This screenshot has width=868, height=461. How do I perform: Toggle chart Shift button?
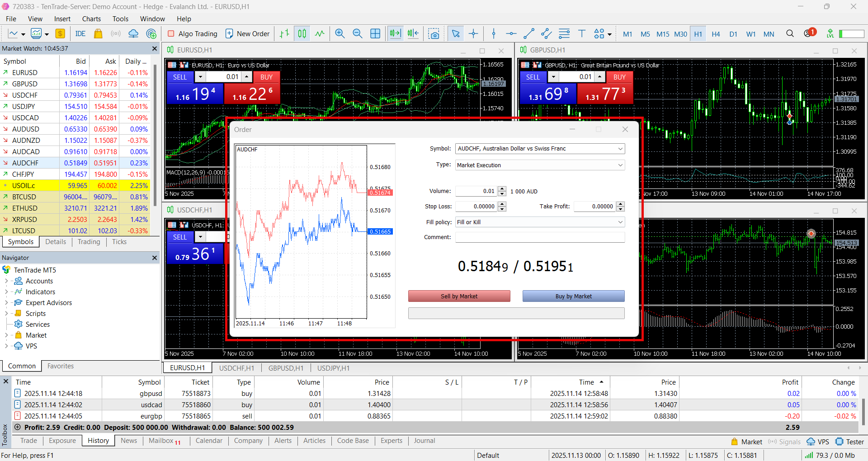[413, 33]
